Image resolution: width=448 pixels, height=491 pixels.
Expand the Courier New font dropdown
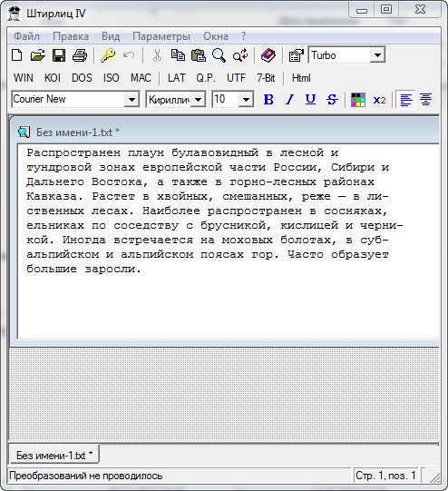[131, 100]
